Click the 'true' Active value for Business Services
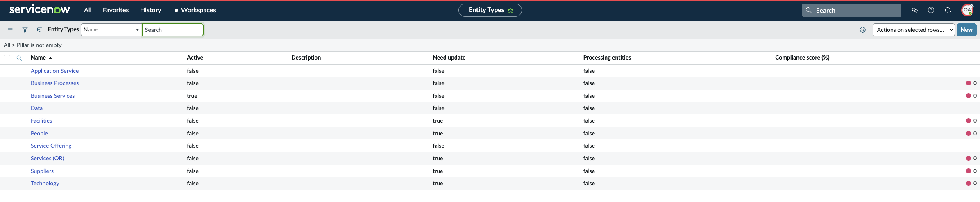This screenshot has width=980, height=202. (x=192, y=96)
